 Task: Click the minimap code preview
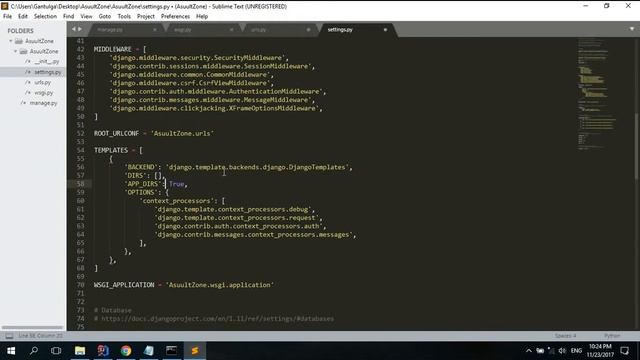click(x=596, y=94)
